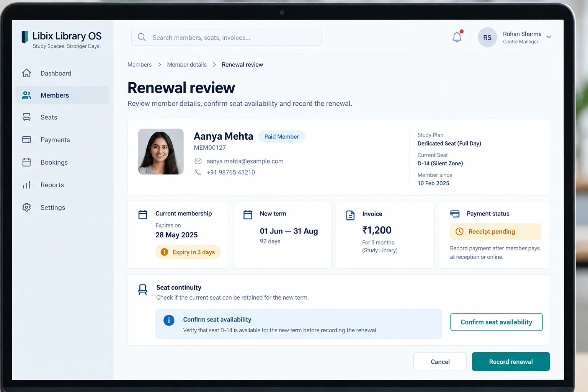
Task: Click the Record renewal button
Action: 511,362
